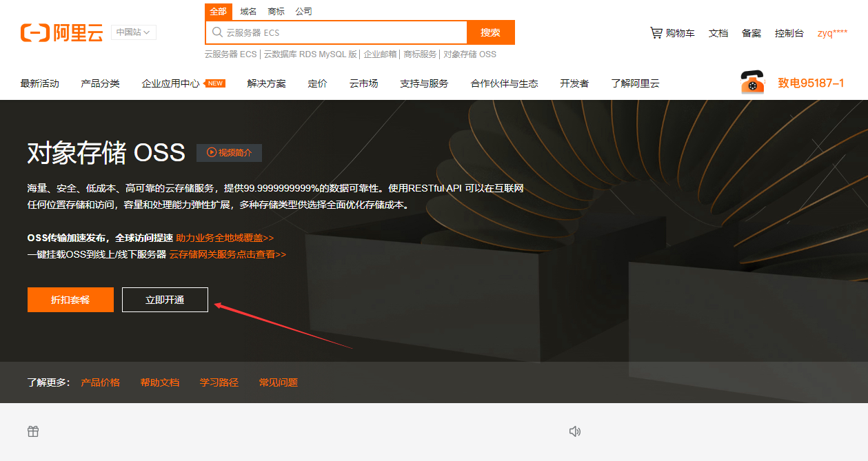
Task: Open 文档 in the top bar
Action: point(718,33)
